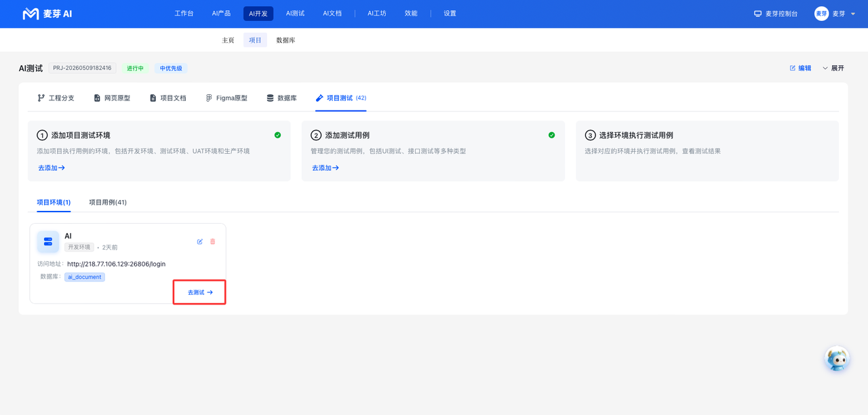Click 去添加 under 添加测试用例
Image resolution: width=868 pixels, height=415 pixels.
(325, 167)
